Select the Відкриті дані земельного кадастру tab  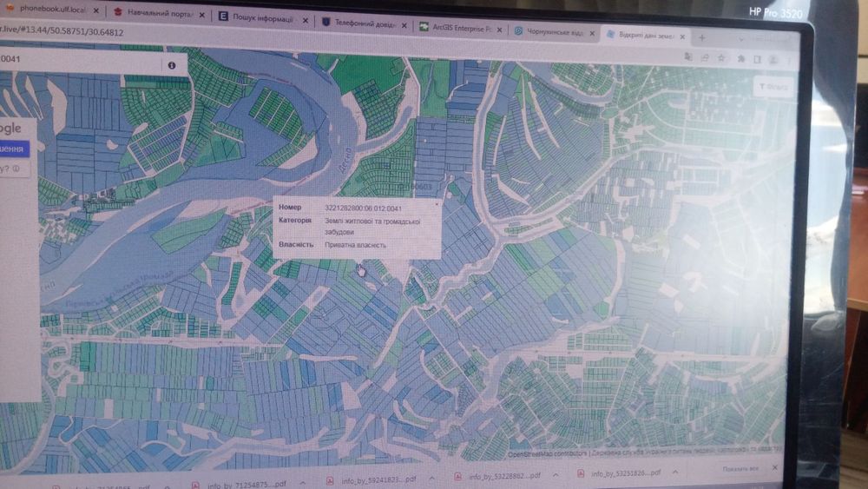tap(645, 36)
